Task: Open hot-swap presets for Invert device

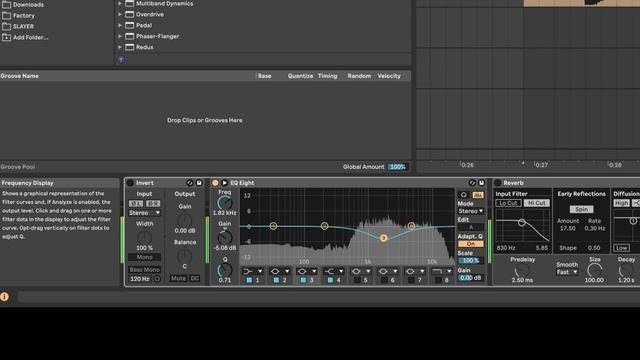Action: [190, 183]
